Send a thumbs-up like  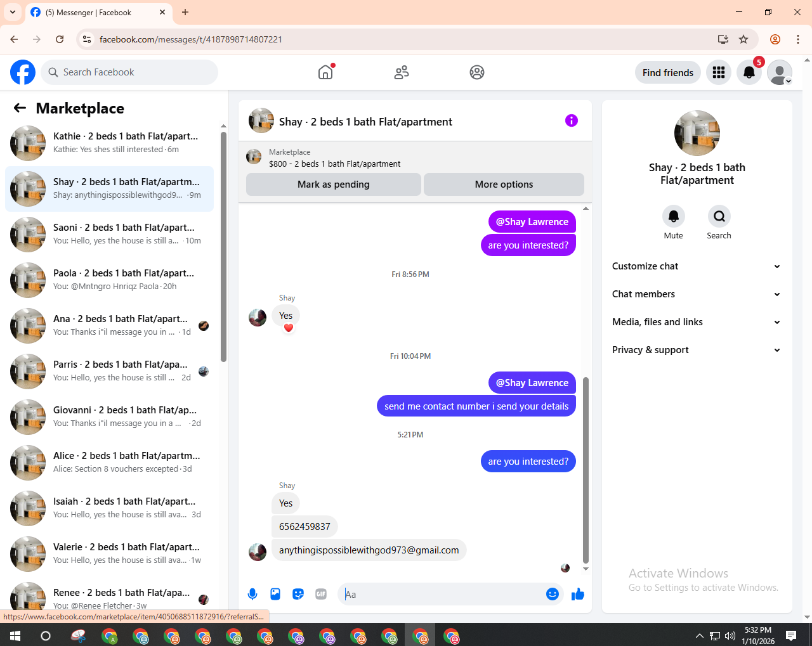[x=578, y=594]
